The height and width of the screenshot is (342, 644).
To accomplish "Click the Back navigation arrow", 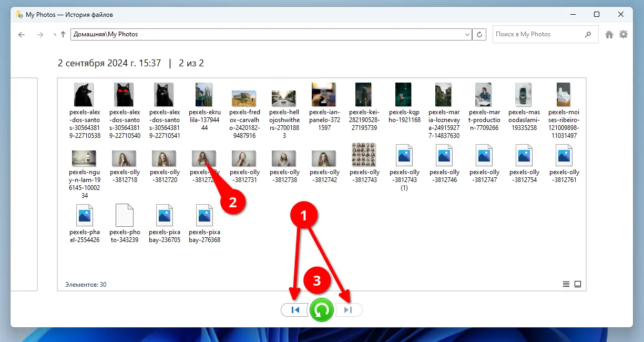I will (x=22, y=35).
